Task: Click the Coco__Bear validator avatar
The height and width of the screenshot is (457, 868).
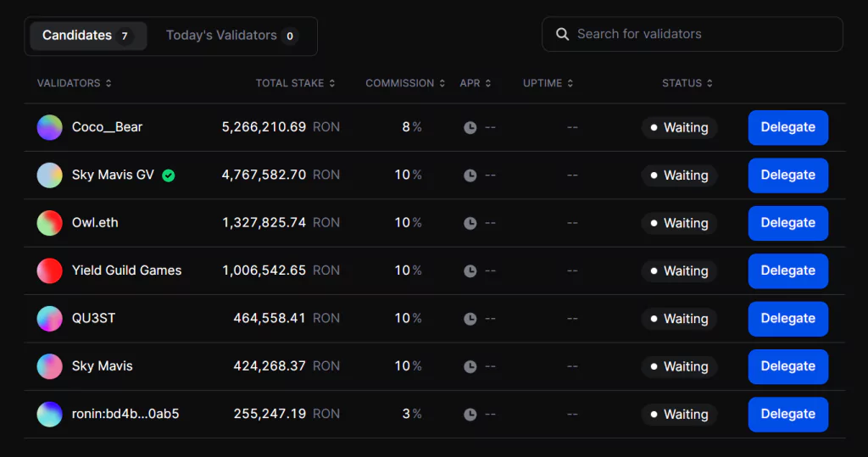Action: pyautogui.click(x=49, y=127)
